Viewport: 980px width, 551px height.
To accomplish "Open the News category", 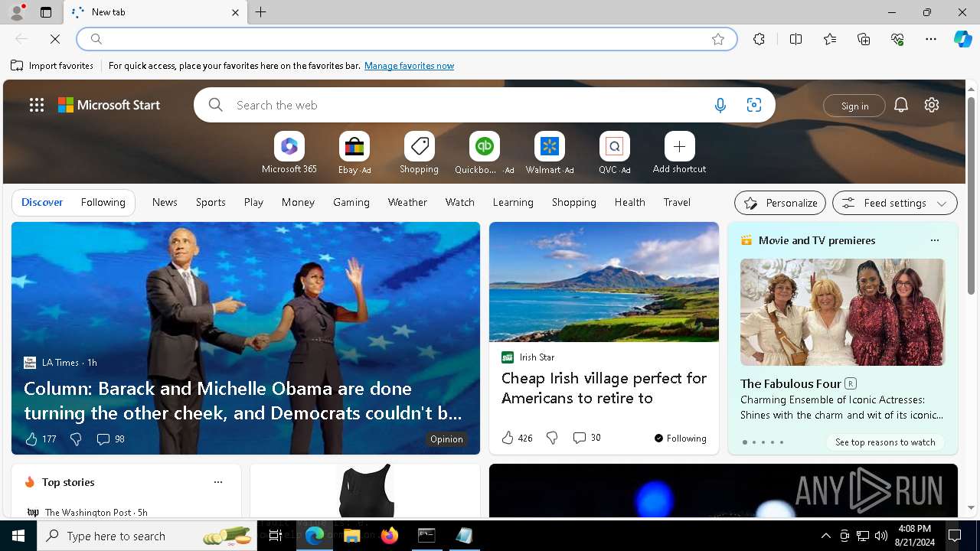I will coord(165,202).
